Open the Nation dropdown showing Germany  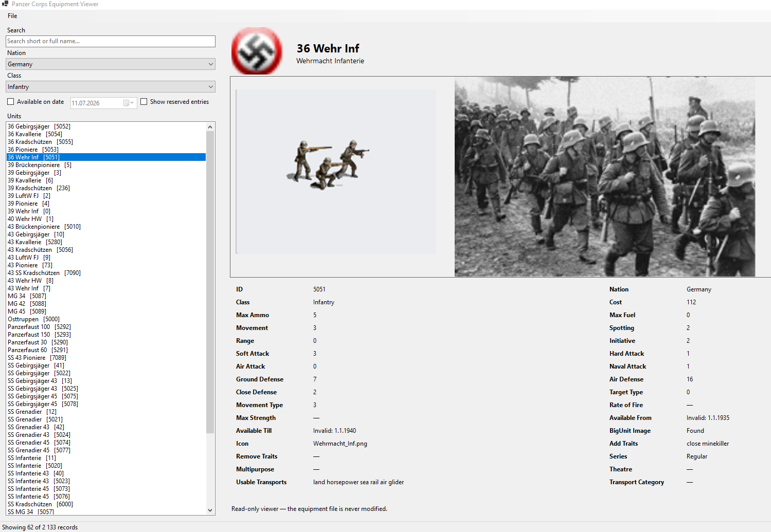click(x=111, y=64)
